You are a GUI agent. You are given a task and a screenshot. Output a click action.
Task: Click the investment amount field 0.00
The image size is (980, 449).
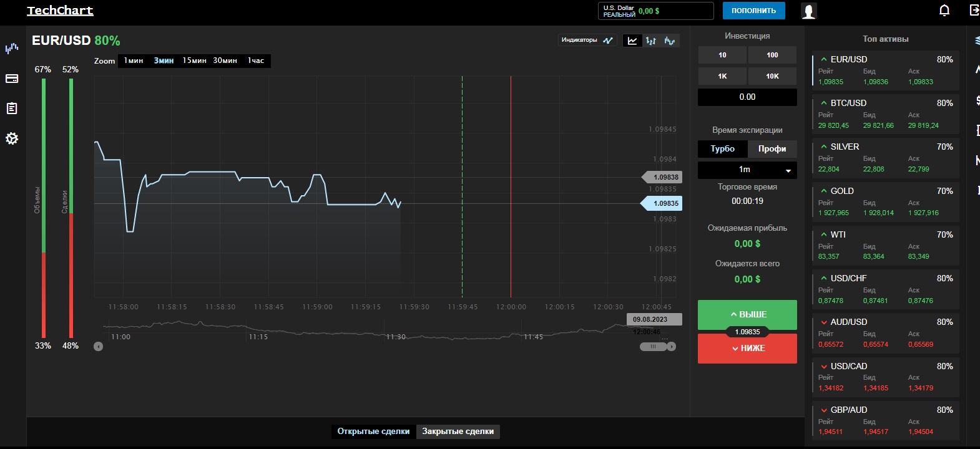747,97
